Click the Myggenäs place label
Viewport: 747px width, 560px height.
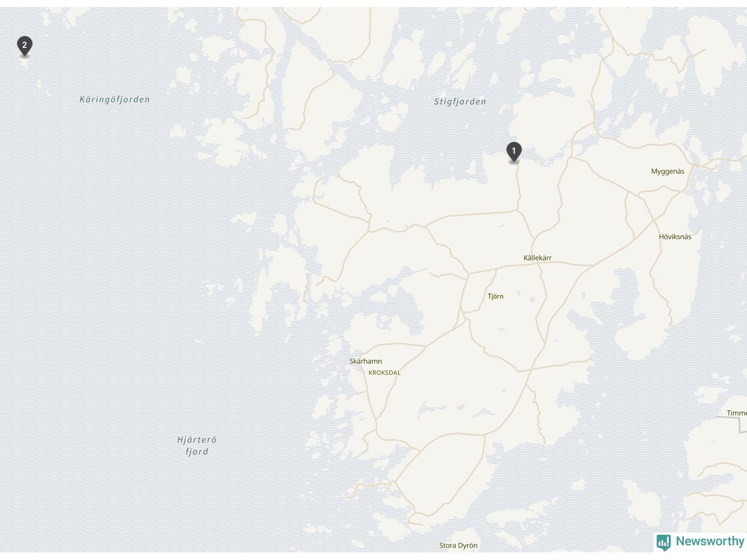[x=668, y=171]
